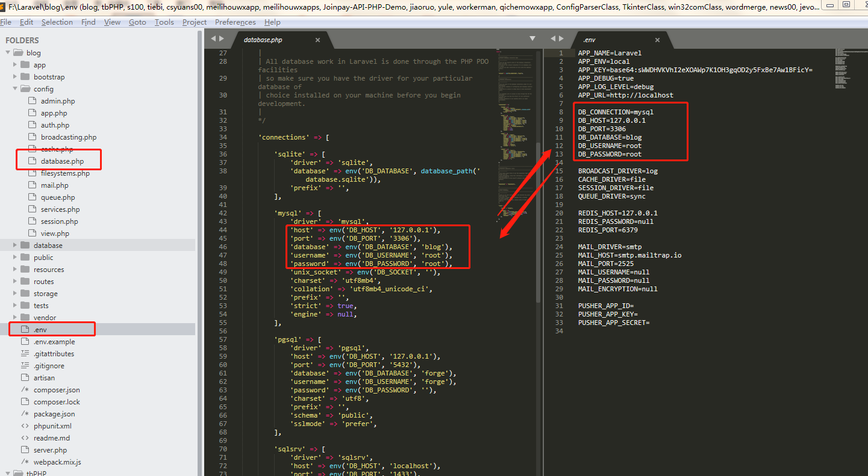Image resolution: width=868 pixels, height=476 pixels.
Task: Expand the vendor folder arrow
Action: (15, 318)
